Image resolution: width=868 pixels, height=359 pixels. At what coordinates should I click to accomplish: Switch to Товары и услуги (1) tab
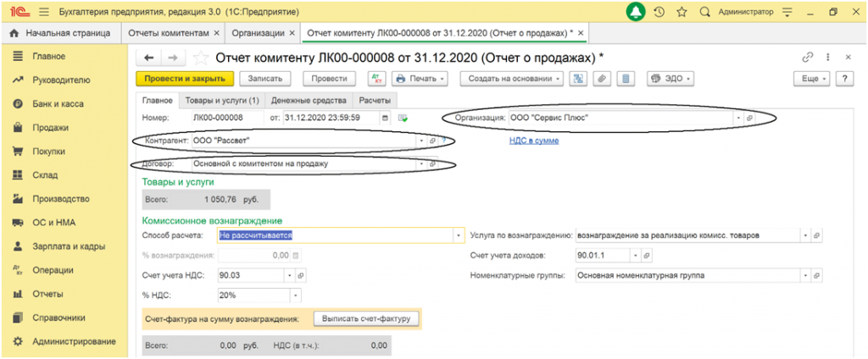222,101
